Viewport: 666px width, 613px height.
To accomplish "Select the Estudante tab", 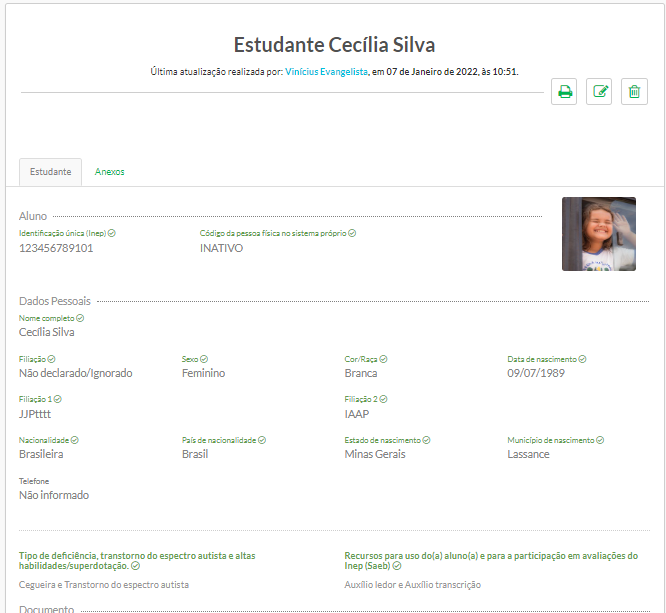I will 50,172.
